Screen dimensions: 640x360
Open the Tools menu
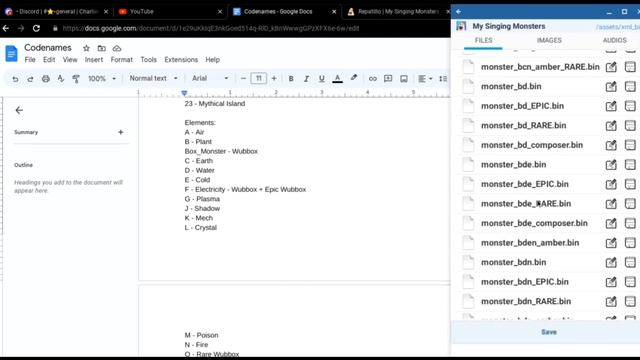[x=149, y=60]
